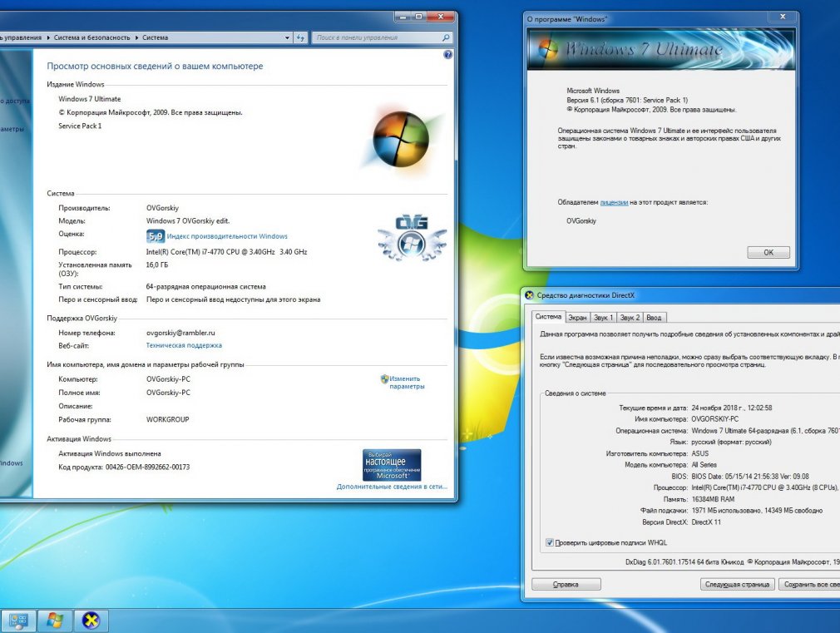The height and width of the screenshot is (633, 840).
Task: Click the лицензии link in About Windows
Action: click(614, 203)
